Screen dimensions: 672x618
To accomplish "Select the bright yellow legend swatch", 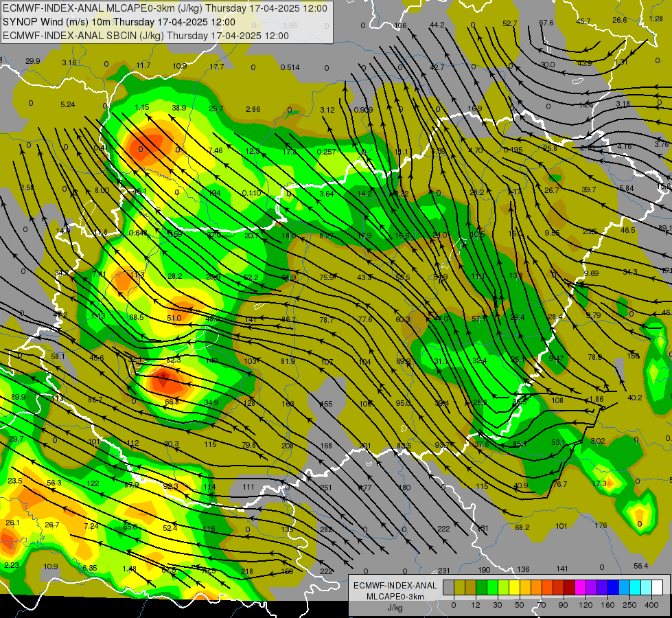I will click(514, 588).
